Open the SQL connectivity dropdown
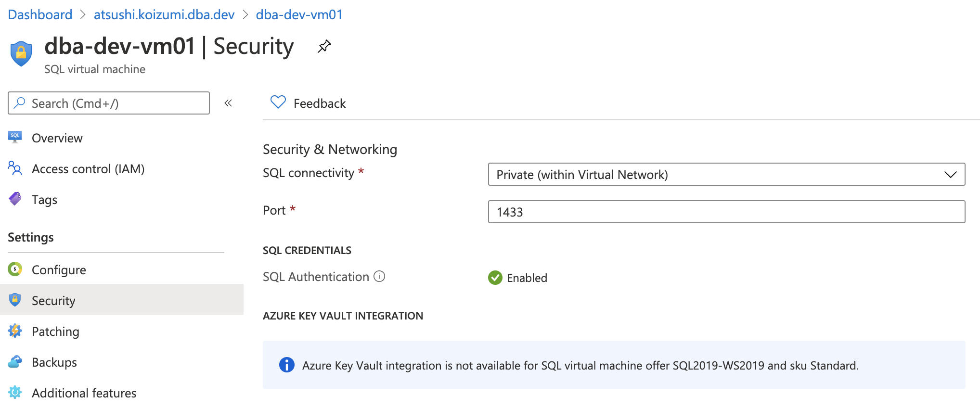Image resolution: width=980 pixels, height=409 pixels. pyautogui.click(x=726, y=174)
